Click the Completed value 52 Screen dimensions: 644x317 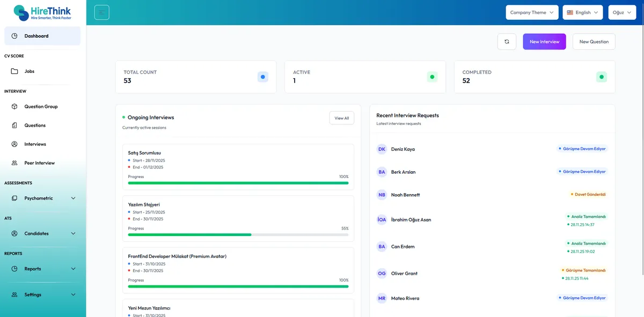466,81
